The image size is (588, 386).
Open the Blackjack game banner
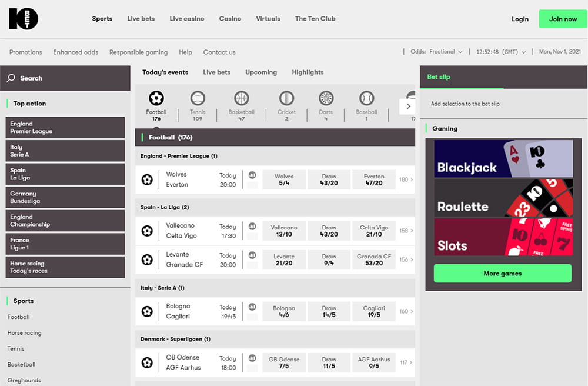pos(503,159)
